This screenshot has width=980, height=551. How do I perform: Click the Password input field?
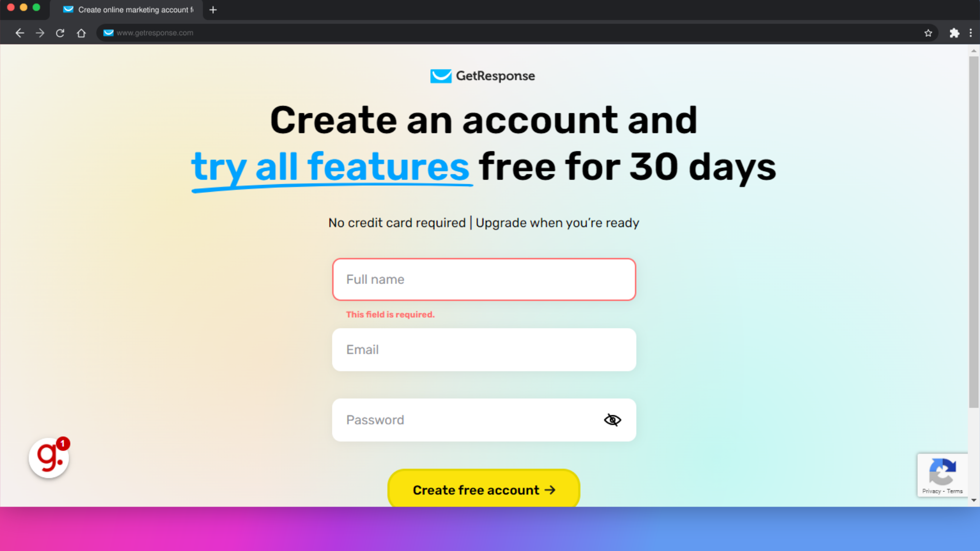(483, 420)
